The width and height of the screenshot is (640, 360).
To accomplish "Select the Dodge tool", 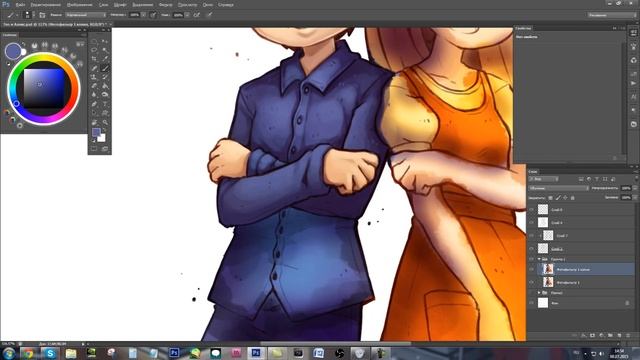I will pos(105,95).
